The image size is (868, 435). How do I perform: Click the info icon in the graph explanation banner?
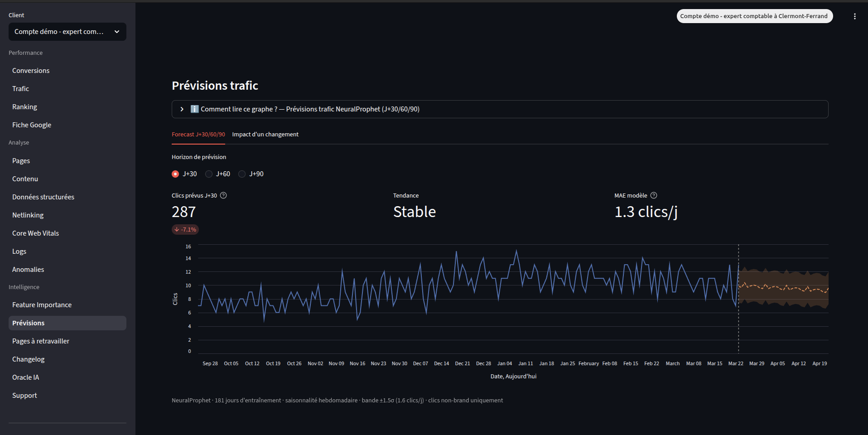[x=194, y=109]
